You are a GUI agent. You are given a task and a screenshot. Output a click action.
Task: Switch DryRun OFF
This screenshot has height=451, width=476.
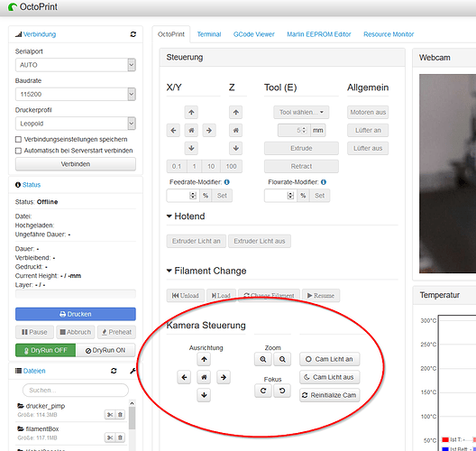pyautogui.click(x=46, y=351)
